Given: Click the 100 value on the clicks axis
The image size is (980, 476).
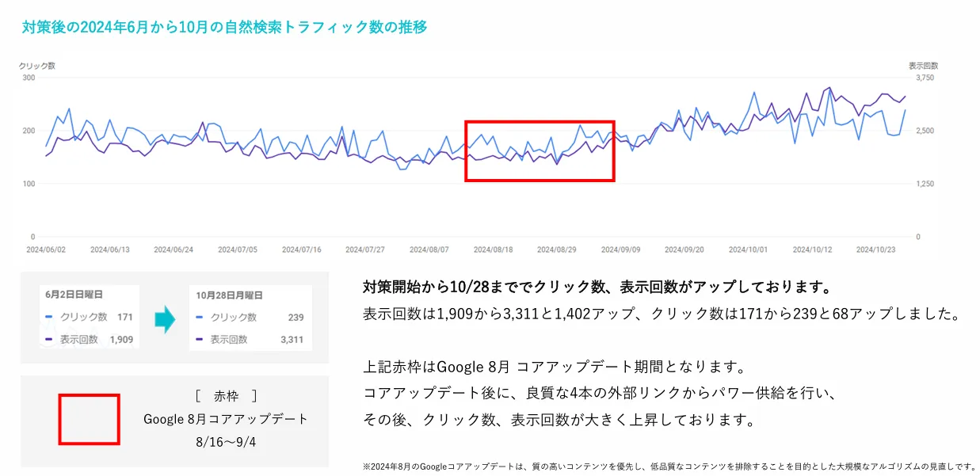Looking at the screenshot, I should click(x=28, y=184).
